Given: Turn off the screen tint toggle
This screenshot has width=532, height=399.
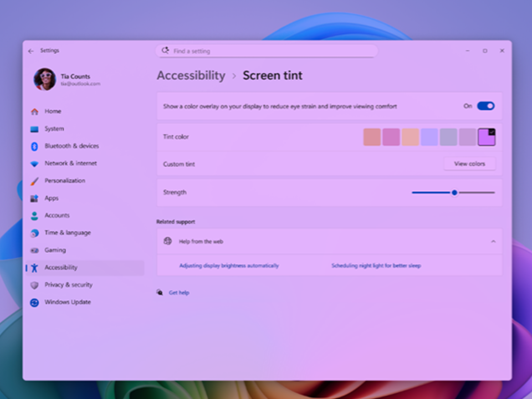Looking at the screenshot, I should coord(485,106).
